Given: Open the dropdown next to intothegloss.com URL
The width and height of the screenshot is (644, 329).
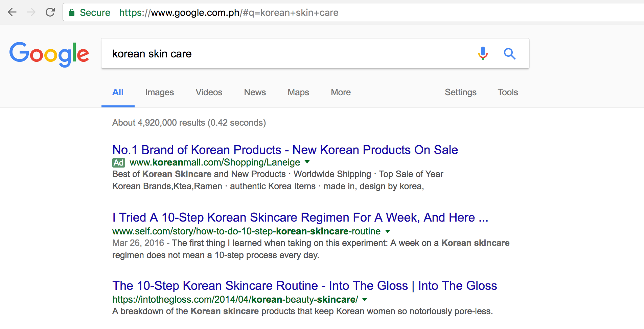Looking at the screenshot, I should [365, 300].
